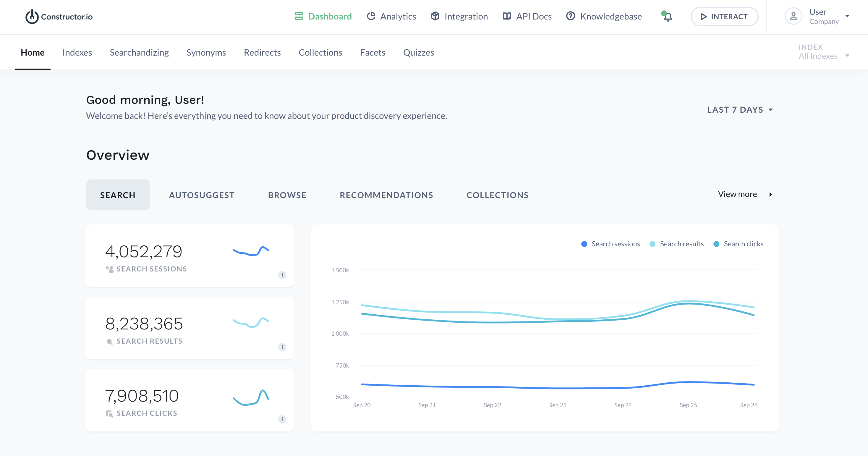
Task: Click the INTERACT button
Action: coord(724,17)
